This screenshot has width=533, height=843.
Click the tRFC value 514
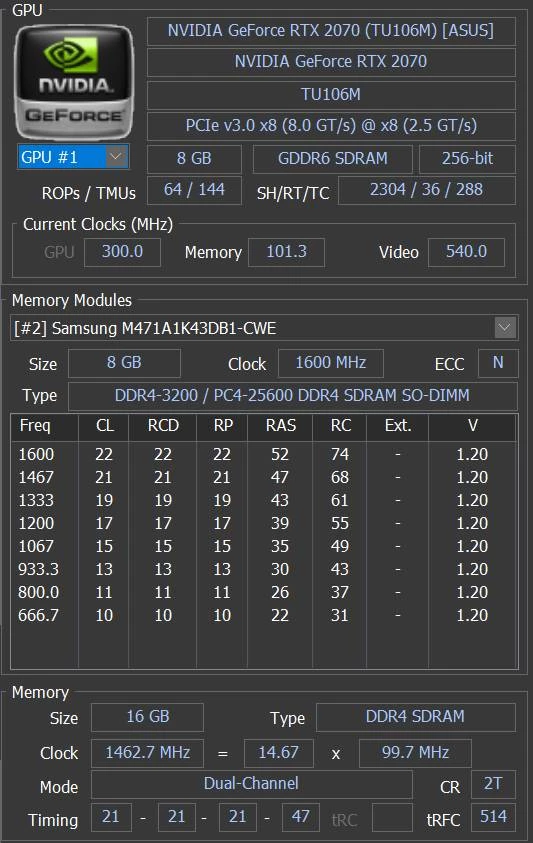tap(493, 818)
